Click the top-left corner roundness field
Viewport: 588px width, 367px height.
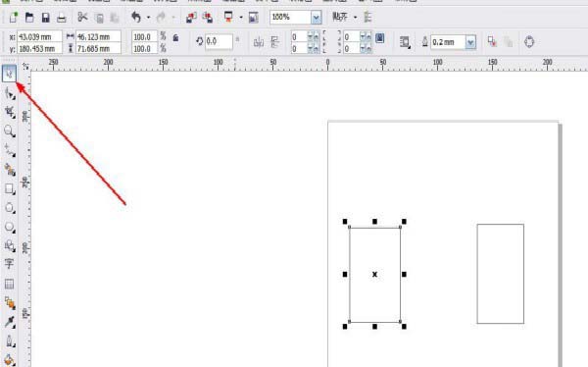(299, 37)
